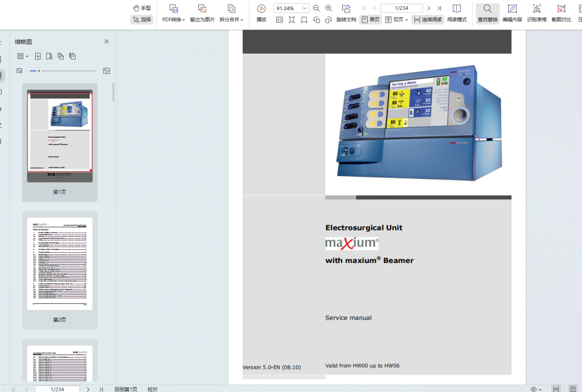
Task: Click "Valid from HW00 up to HW06" text
Action: click(x=362, y=366)
